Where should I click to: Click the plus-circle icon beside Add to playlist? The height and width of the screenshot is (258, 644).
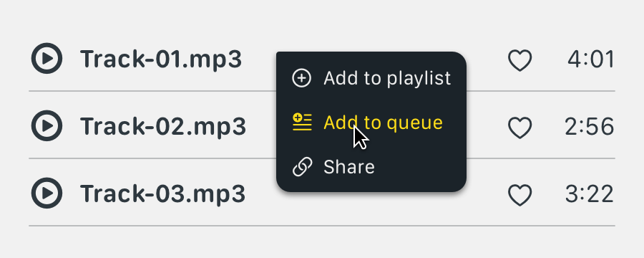click(x=301, y=78)
